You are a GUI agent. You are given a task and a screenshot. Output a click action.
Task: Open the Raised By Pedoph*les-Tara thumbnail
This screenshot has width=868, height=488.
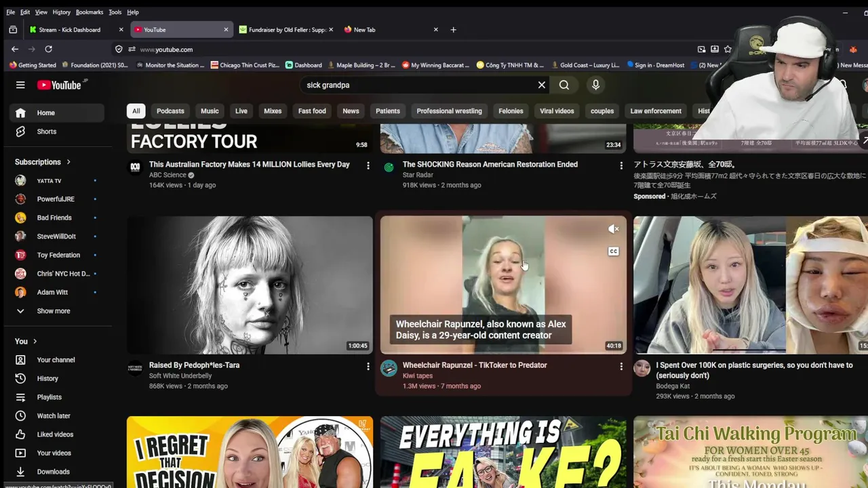coord(250,285)
